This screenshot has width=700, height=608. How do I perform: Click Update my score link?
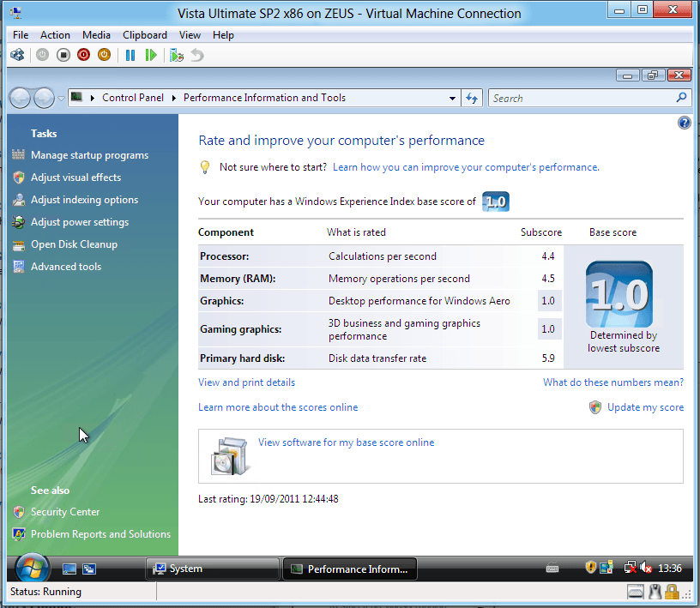point(645,407)
